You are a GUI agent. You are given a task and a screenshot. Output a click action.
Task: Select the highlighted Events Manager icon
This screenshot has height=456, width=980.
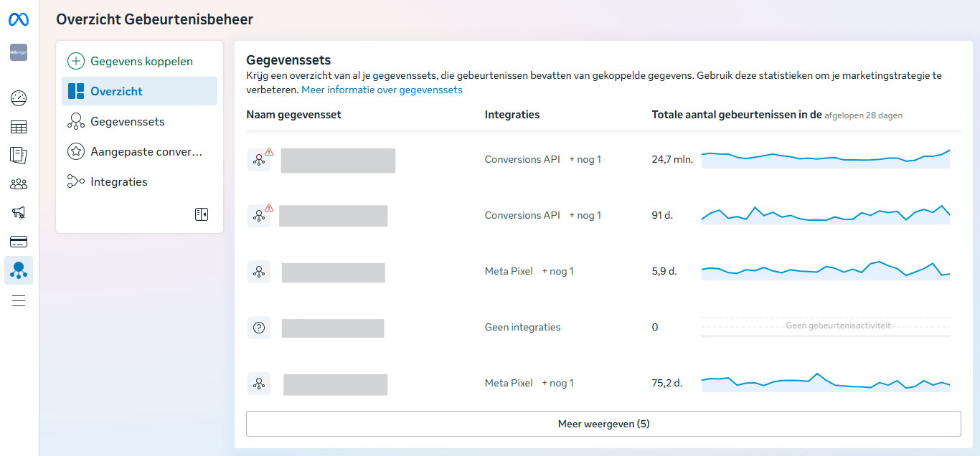click(19, 270)
